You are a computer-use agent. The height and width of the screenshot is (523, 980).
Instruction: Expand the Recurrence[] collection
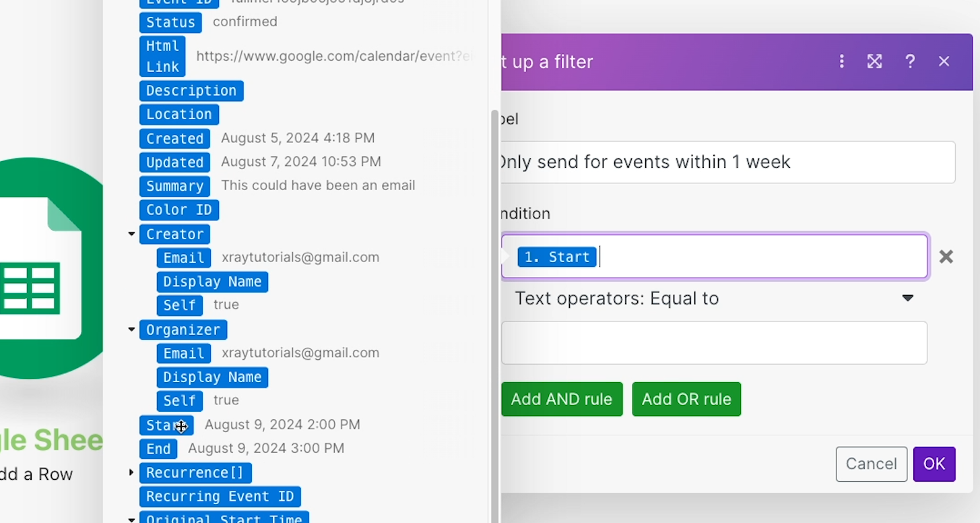[131, 473]
